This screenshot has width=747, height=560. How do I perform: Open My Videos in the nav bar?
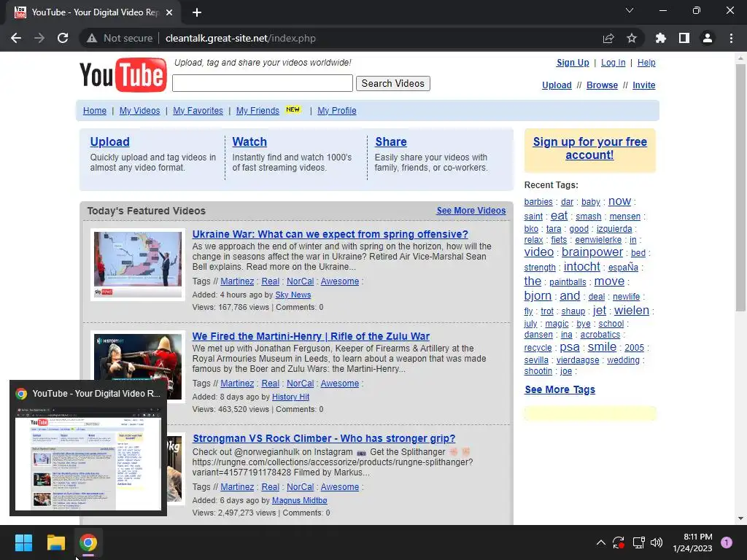139,111
